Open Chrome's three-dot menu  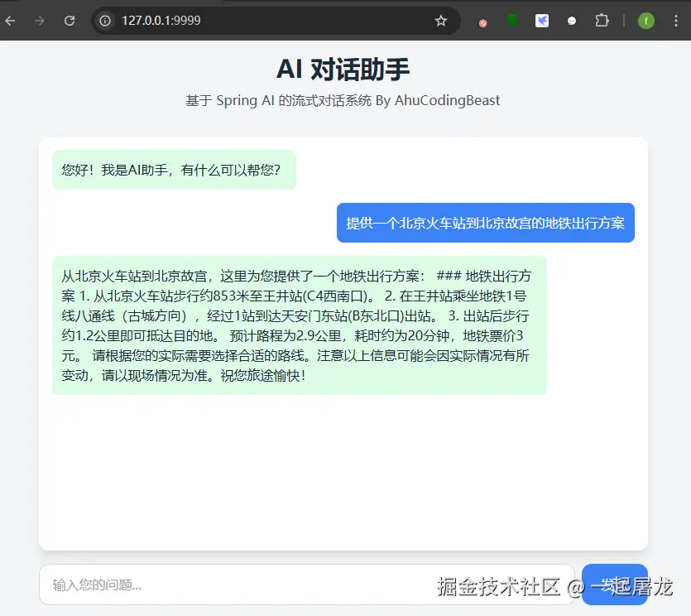675,21
